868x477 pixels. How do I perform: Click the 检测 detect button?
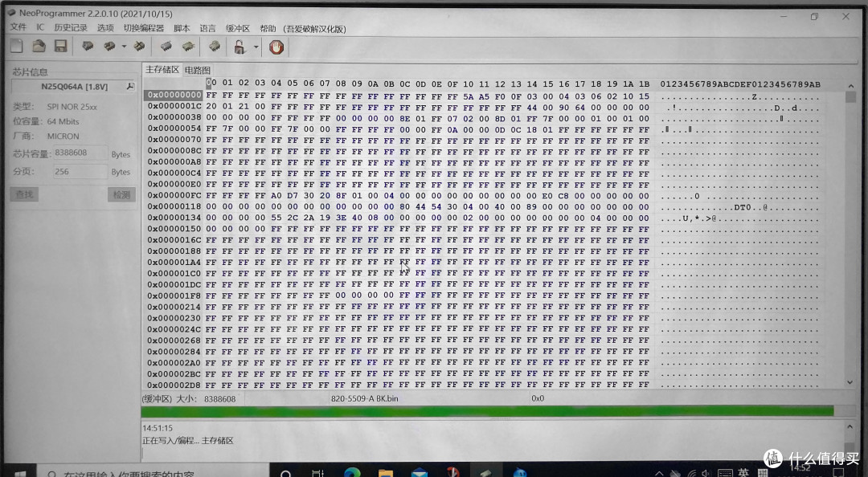[121, 194]
